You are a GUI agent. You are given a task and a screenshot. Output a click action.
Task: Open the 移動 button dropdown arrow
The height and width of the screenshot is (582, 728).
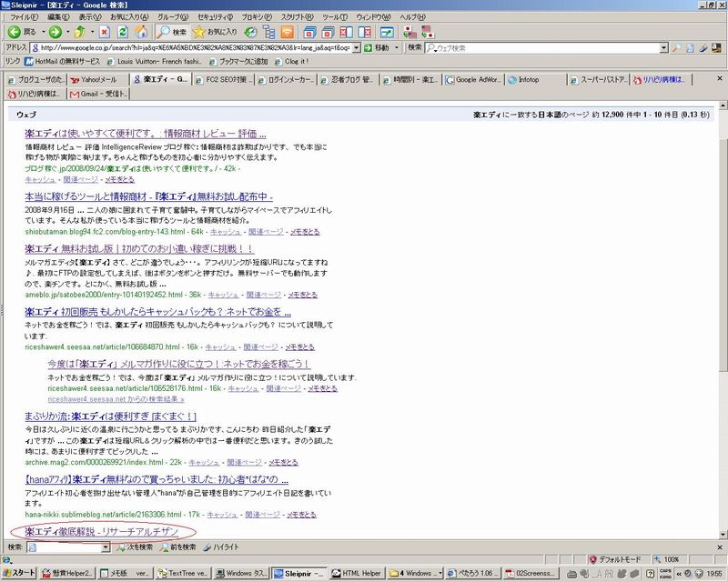point(397,48)
